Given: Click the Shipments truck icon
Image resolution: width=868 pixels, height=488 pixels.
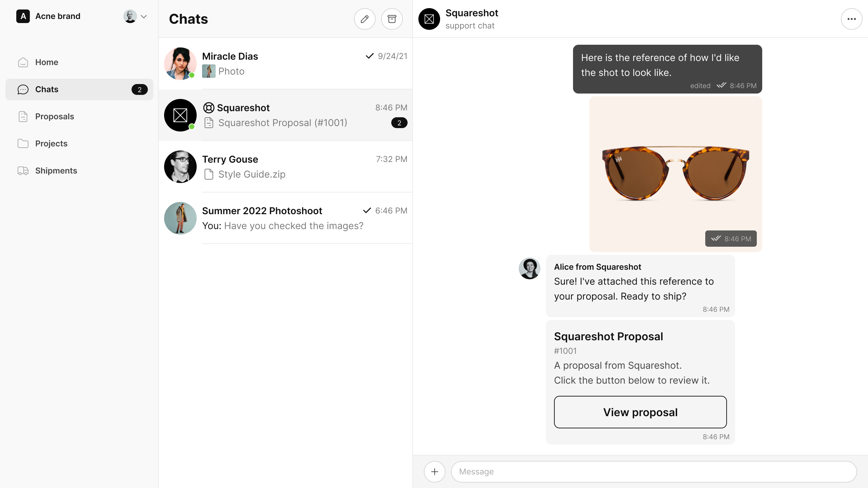Looking at the screenshot, I should pyautogui.click(x=23, y=171).
